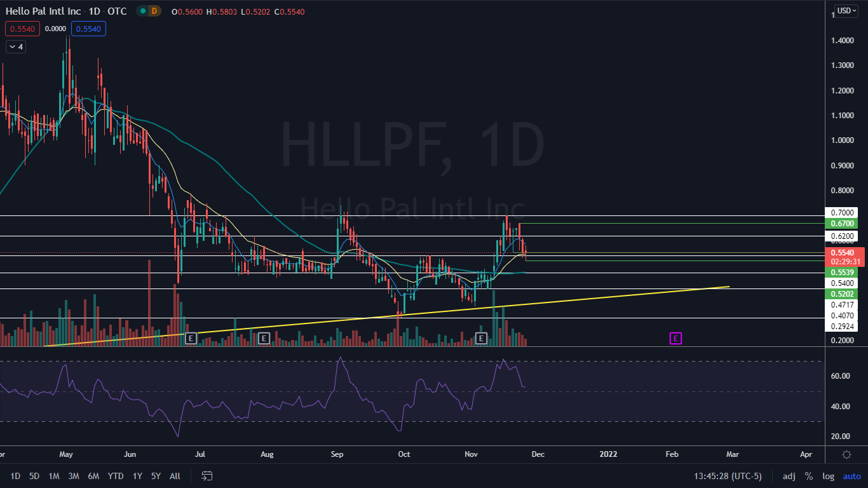Select the 5D range tab

click(x=34, y=476)
